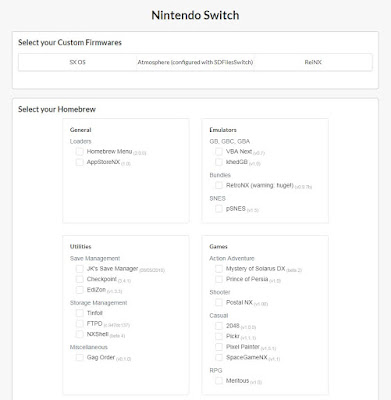Tick the pSNES checkbox
This screenshot has width=391, height=400.
[219, 209]
